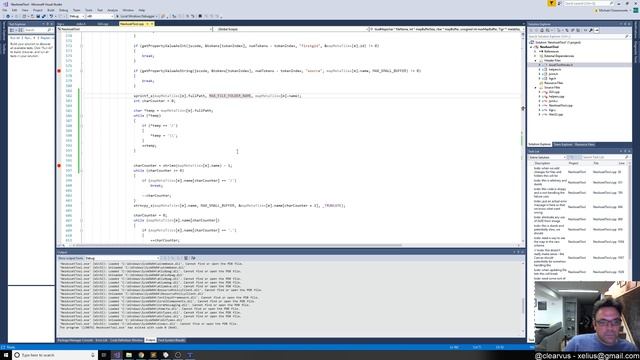Pin the NeoAssetTool.cpp document tab
This screenshot has width=640, height=360.
(147, 24)
